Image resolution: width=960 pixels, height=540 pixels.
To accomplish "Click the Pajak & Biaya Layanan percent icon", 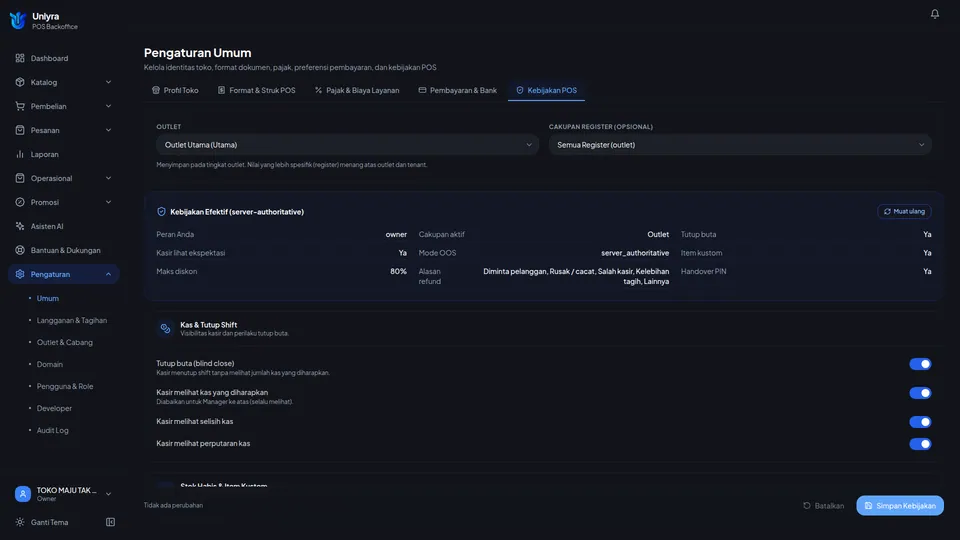I will [x=318, y=90].
